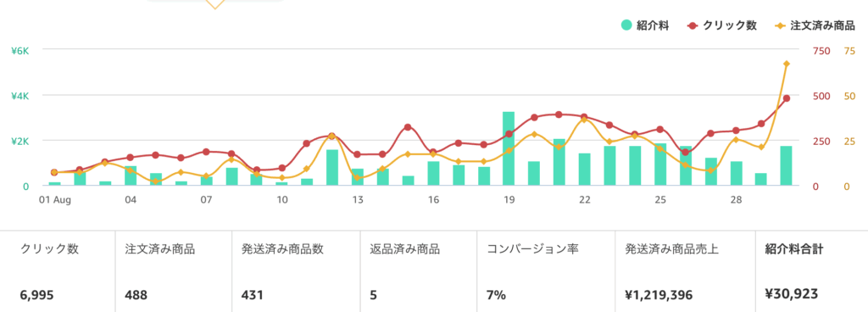
Task: Click the 返品済み商品 summary heading
Action: [x=404, y=249]
